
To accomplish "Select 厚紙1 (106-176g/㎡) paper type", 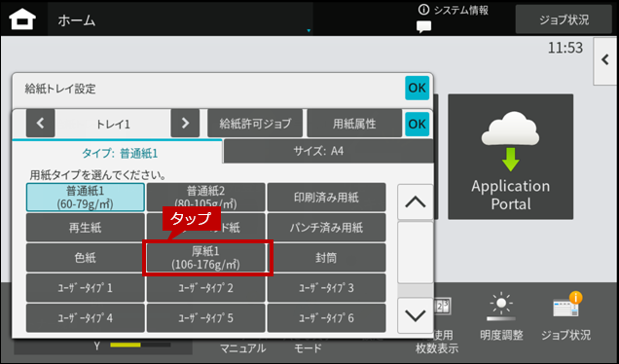I will pyautogui.click(x=205, y=258).
